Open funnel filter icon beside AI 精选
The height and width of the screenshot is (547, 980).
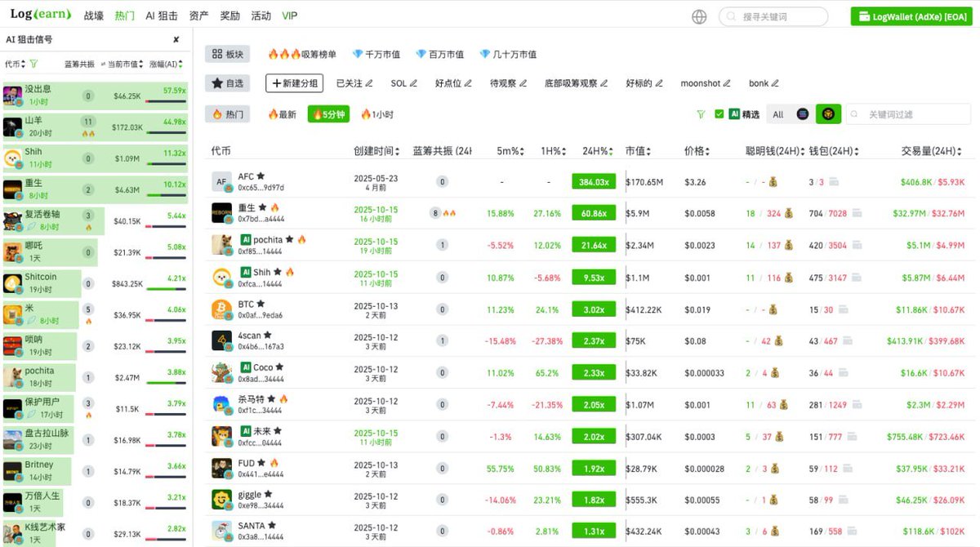click(x=701, y=114)
